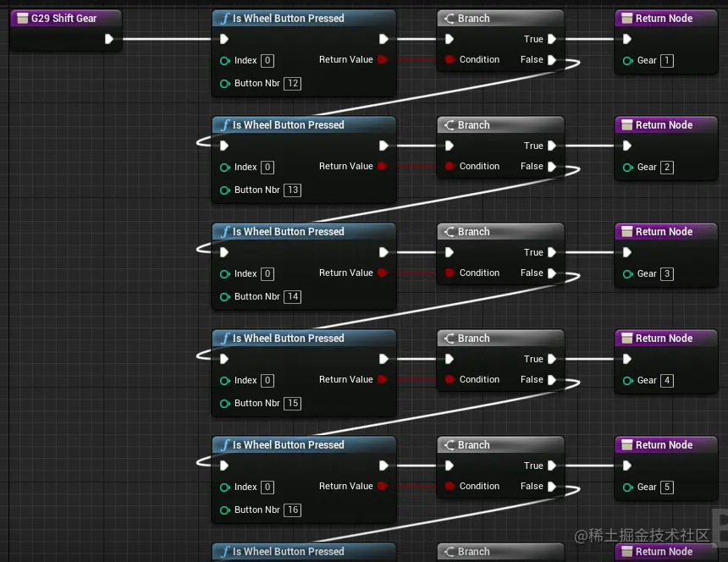Click the Return Value pin on the Button Nbr 14 node
The image size is (728, 562).
383,273
